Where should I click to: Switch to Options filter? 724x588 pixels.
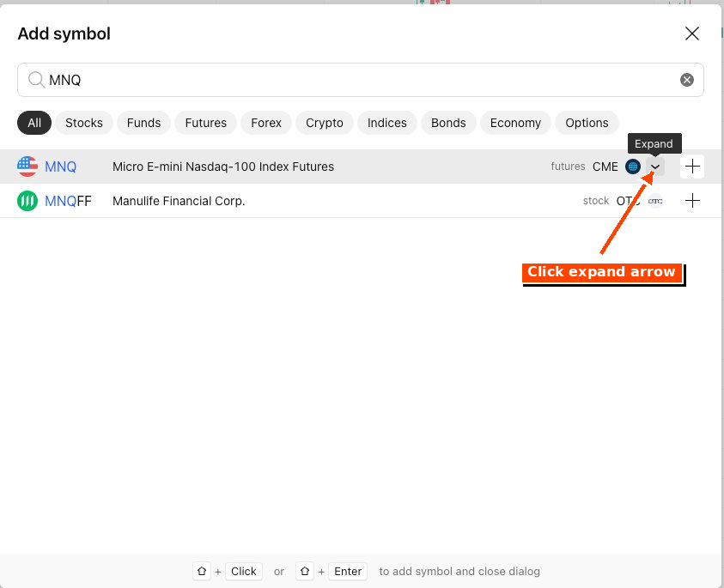click(587, 123)
